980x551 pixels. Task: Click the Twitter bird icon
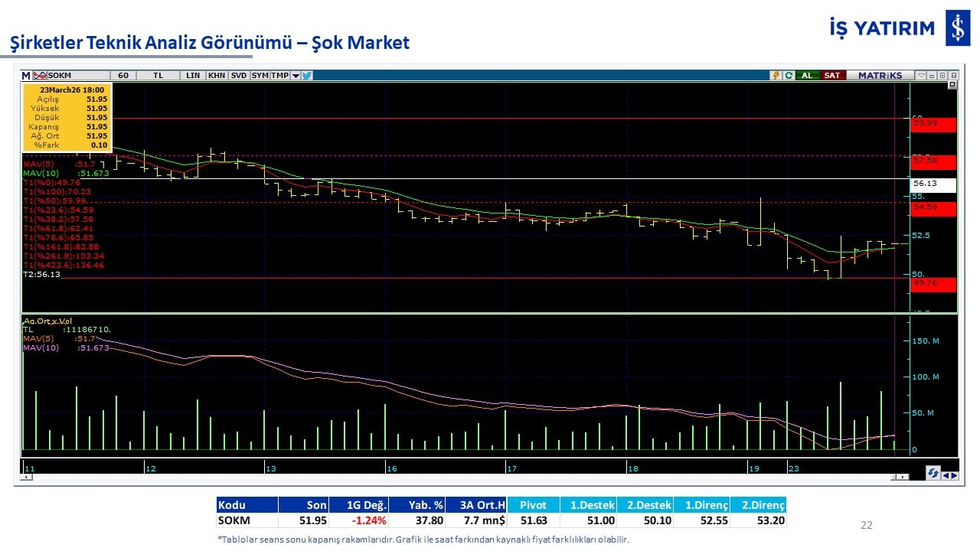307,76
